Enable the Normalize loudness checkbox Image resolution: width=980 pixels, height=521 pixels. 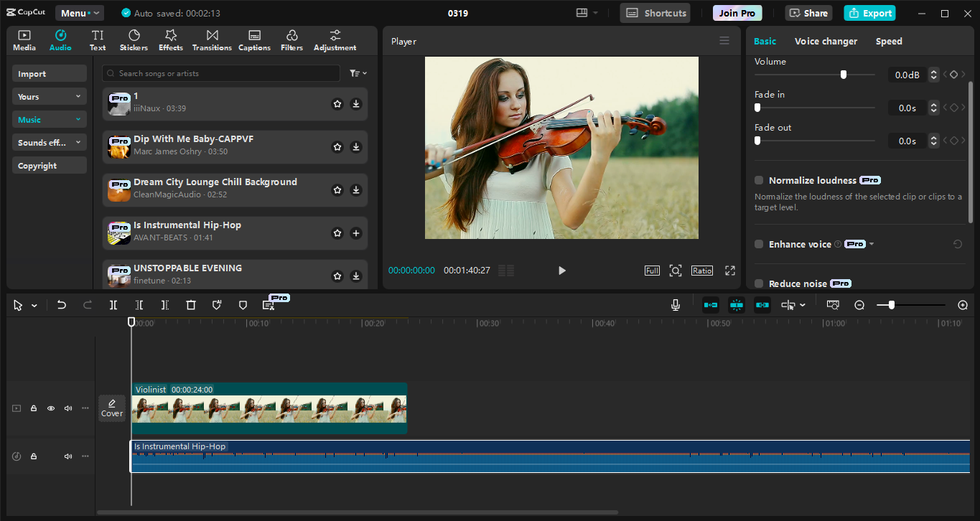click(x=759, y=180)
